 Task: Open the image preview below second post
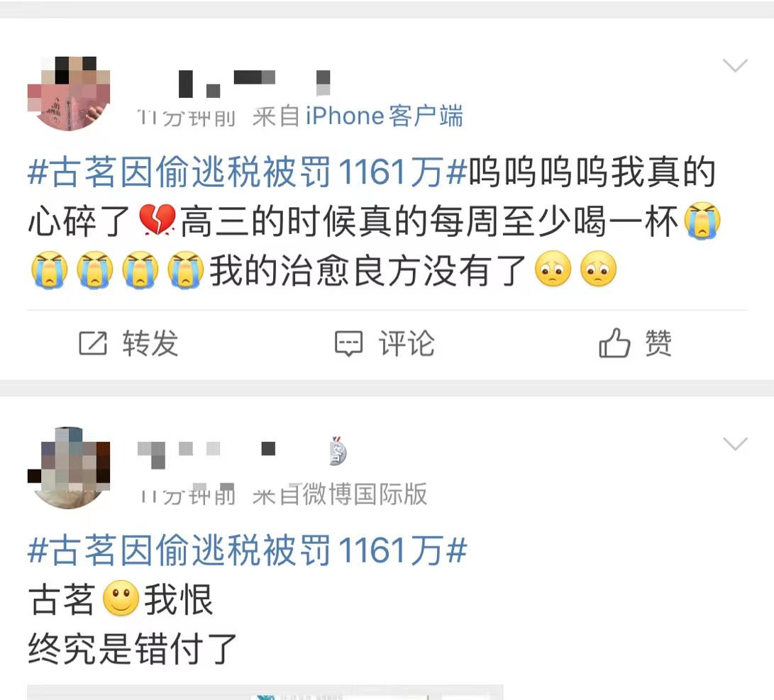point(265,691)
